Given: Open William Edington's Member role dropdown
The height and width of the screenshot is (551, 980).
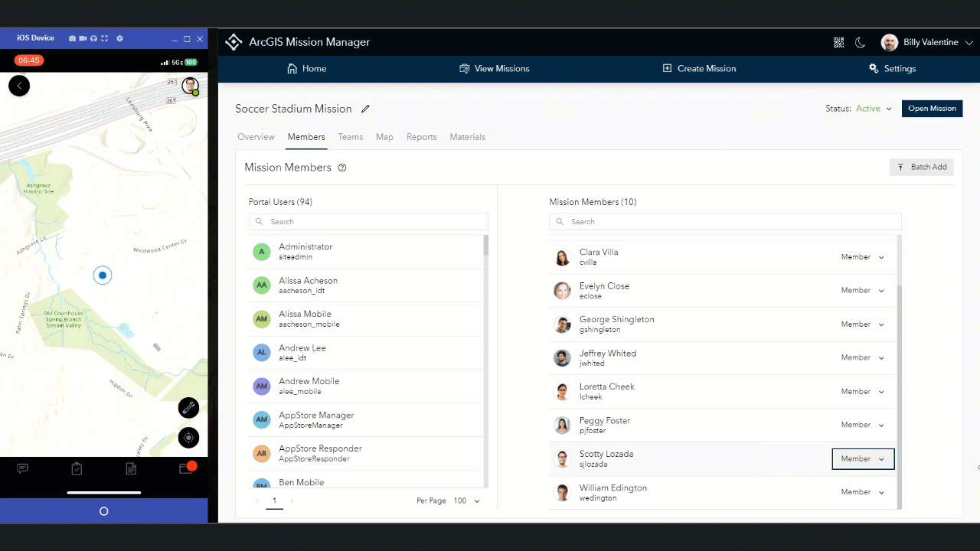Looking at the screenshot, I should click(x=863, y=492).
